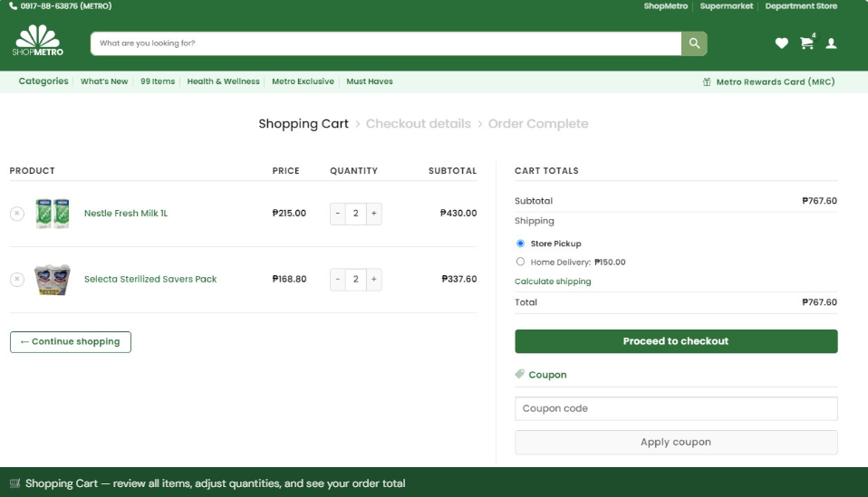Image resolution: width=868 pixels, height=497 pixels.
Task: Click Selecta Savers Pack quantity field
Action: [x=356, y=279]
